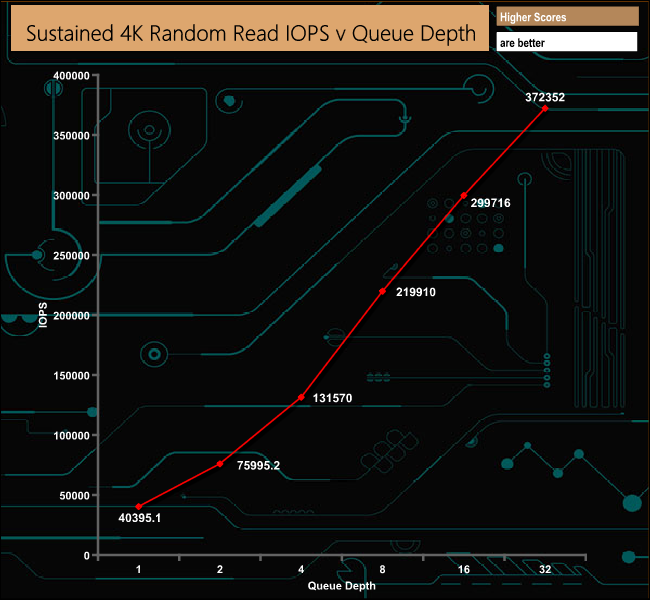Click queue depth label 8
650x600 pixels.
382,569
